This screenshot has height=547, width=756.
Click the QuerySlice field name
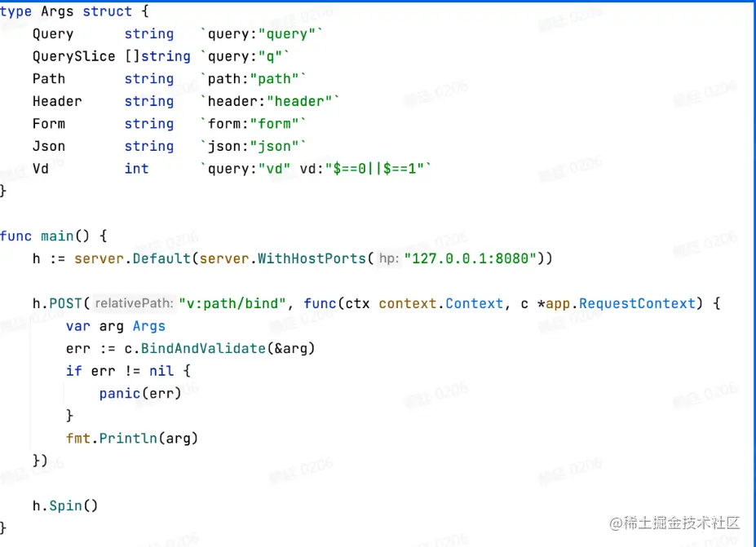(x=73, y=56)
